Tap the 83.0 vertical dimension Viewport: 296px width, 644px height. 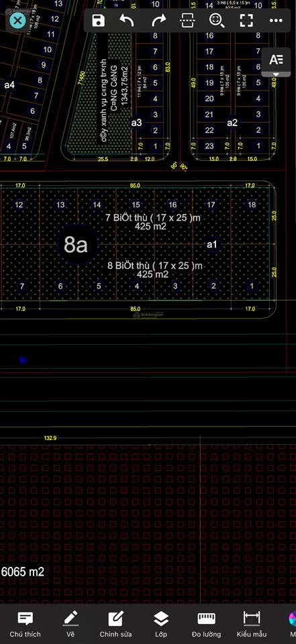click(167, 67)
